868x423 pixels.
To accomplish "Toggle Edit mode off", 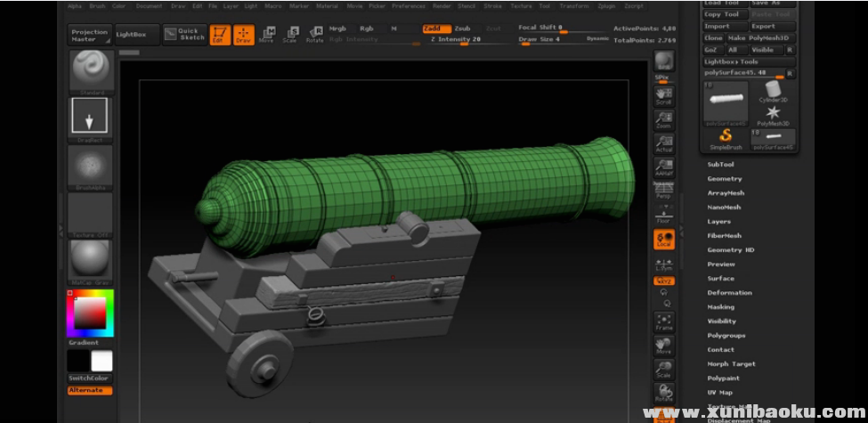I will coord(219,35).
